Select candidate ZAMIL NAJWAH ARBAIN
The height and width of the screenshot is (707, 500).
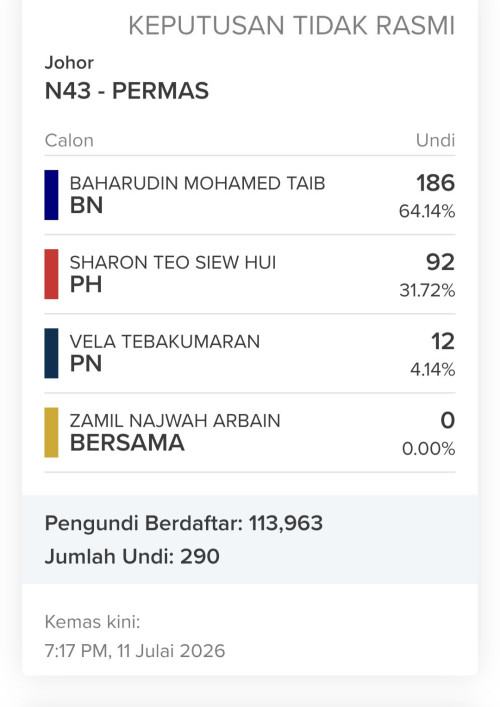pyautogui.click(x=175, y=421)
